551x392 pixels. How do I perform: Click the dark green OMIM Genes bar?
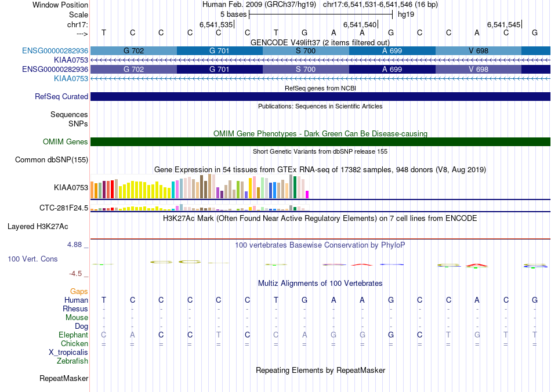pos(320,141)
